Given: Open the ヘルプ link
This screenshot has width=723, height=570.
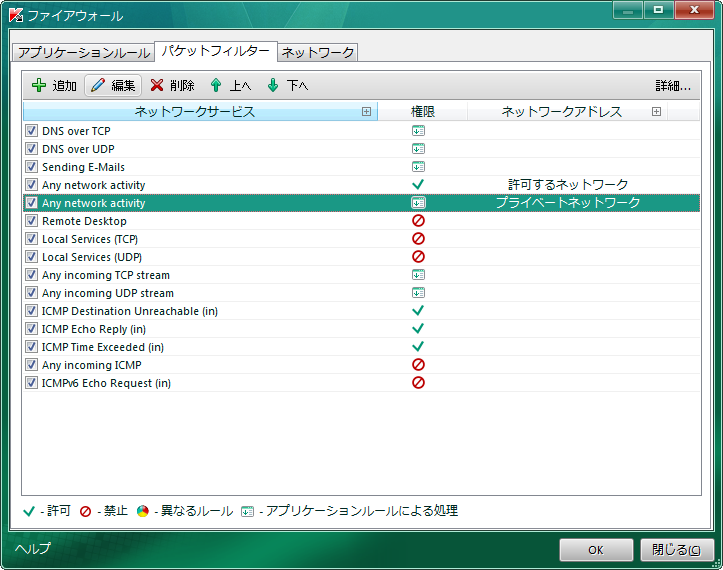Looking at the screenshot, I should coord(32,549).
